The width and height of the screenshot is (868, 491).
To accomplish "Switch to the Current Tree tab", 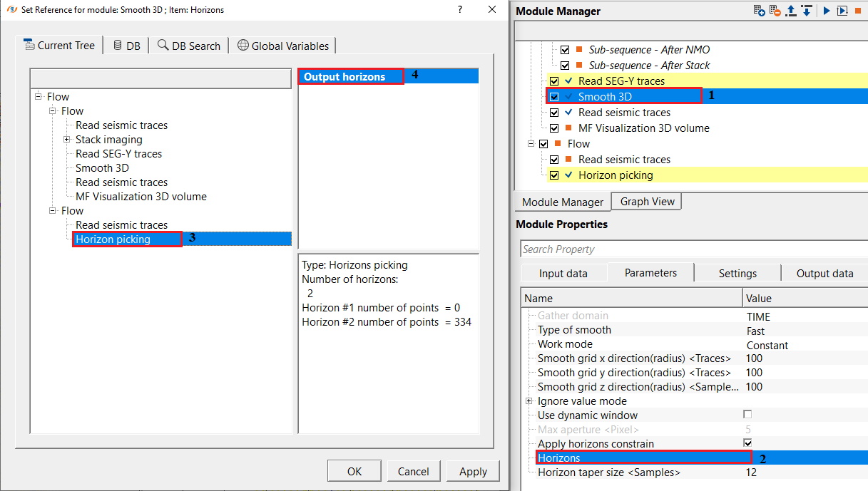I will (x=59, y=45).
